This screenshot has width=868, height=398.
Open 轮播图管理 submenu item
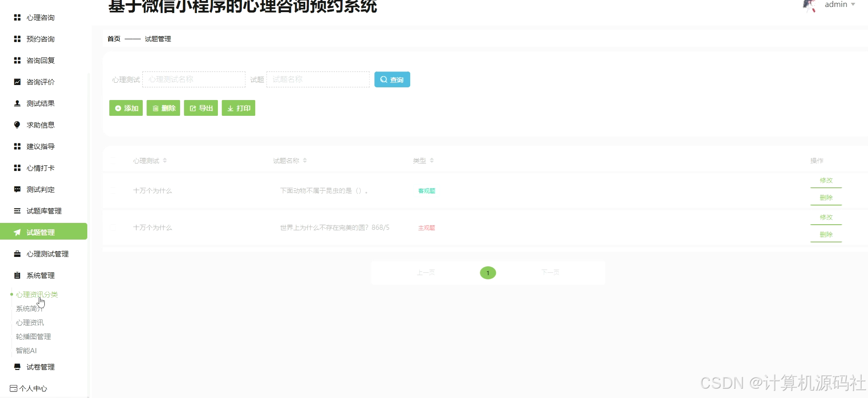click(33, 336)
